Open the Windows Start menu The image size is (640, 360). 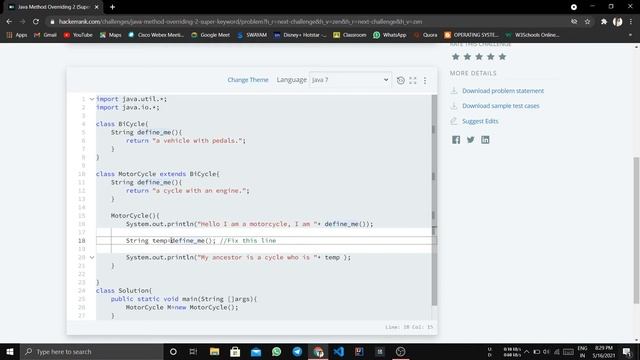(x=10, y=351)
